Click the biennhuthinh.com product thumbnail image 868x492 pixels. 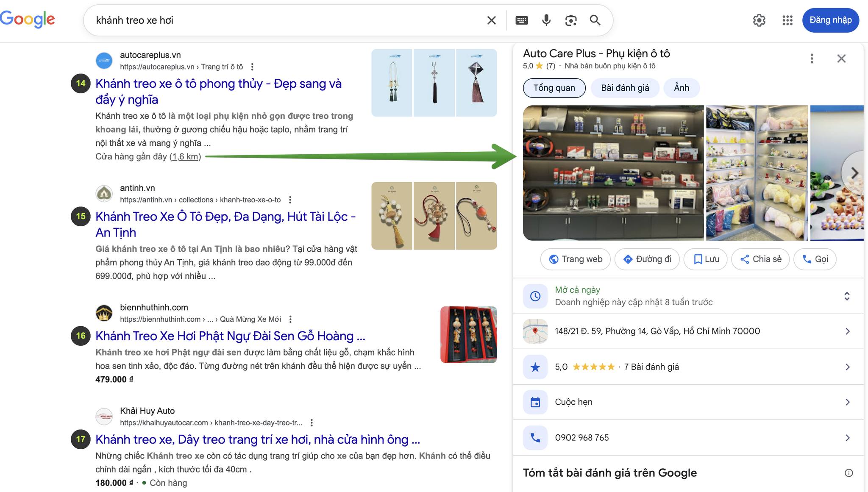click(x=468, y=334)
